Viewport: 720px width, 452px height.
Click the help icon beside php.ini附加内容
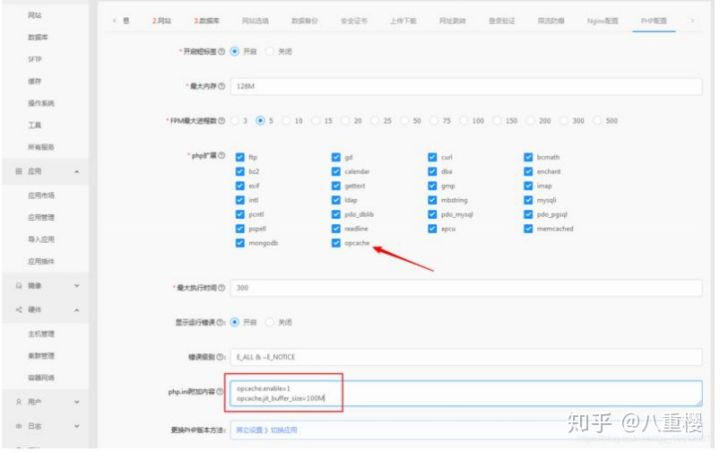[x=219, y=392]
